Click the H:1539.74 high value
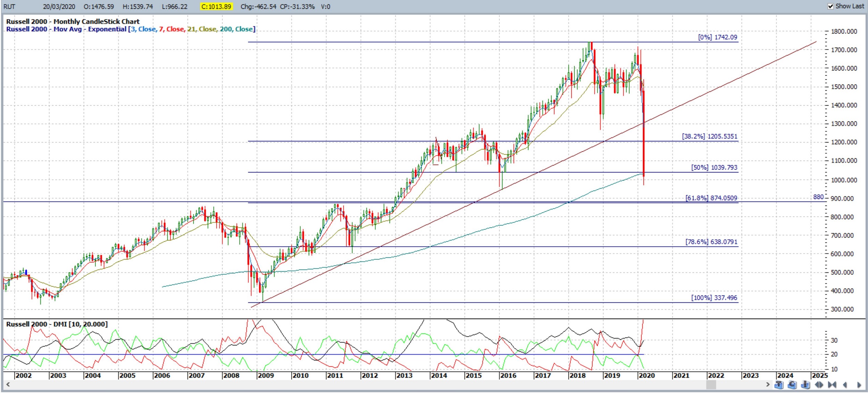The width and height of the screenshot is (868, 393). click(137, 7)
